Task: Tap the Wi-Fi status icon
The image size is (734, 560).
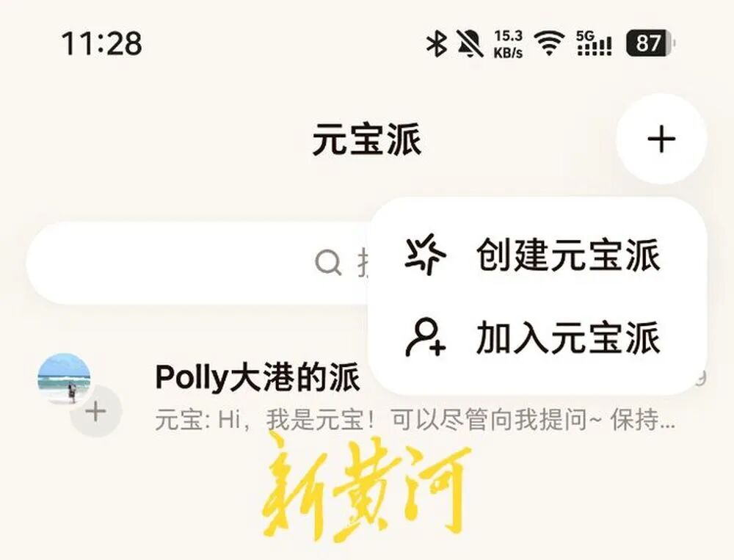Action: 550,43
